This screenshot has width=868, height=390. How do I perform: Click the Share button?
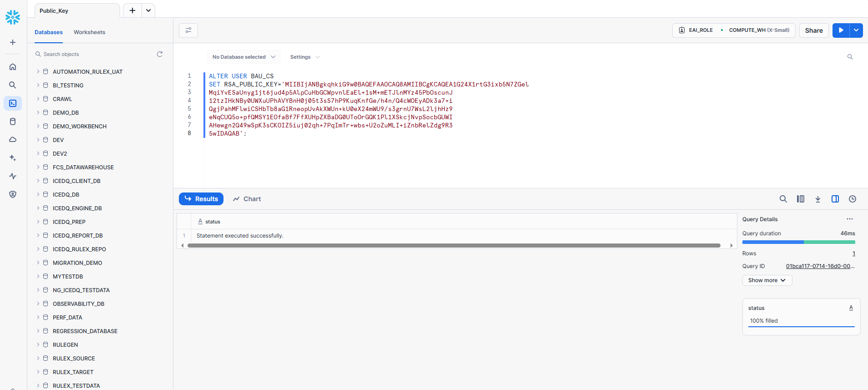pos(813,30)
